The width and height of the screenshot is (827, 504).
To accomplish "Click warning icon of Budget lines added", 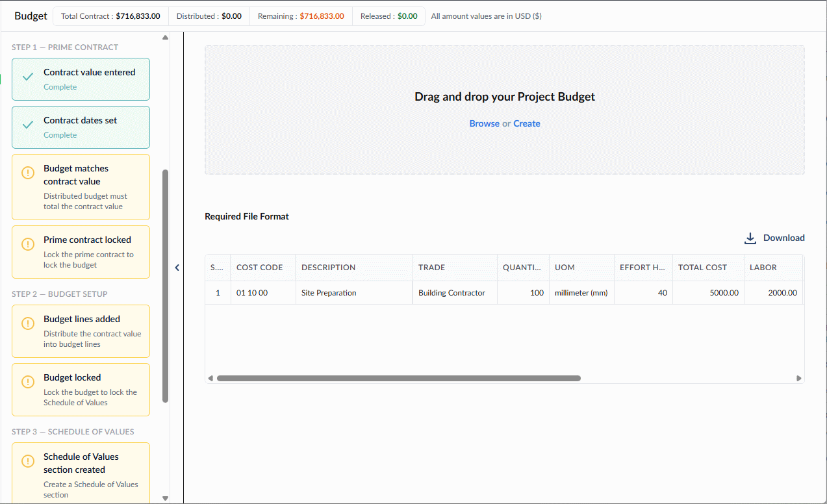I will [x=28, y=323].
